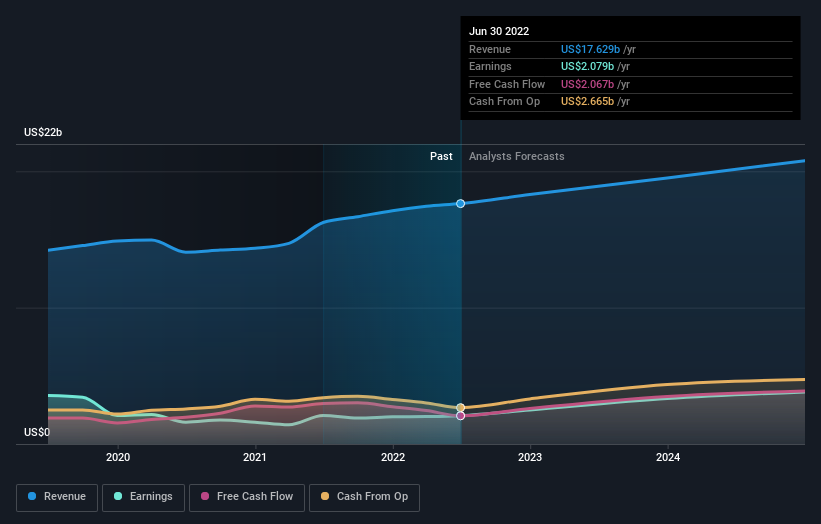Viewport: 821px width, 524px height.
Task: Toggle the Revenue series legend button
Action: tap(57, 497)
